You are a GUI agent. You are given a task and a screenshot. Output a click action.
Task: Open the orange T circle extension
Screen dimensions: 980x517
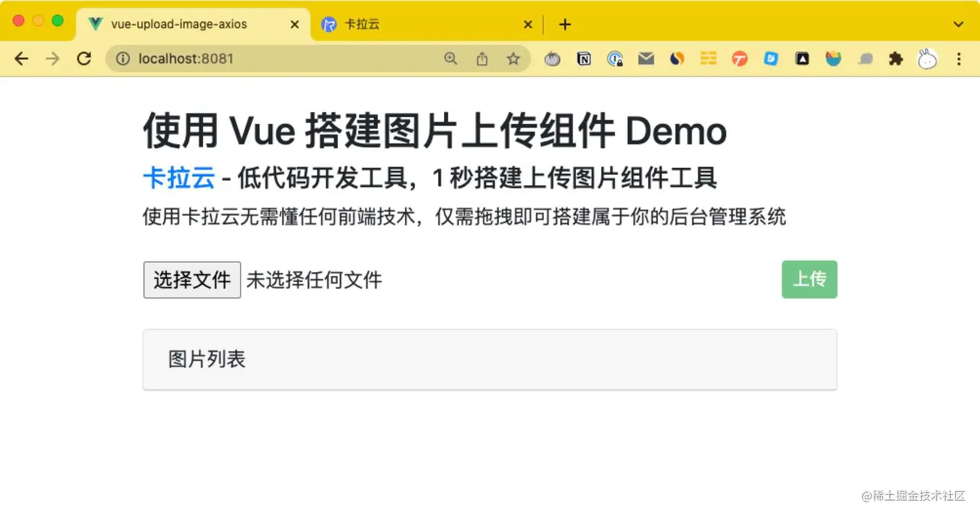pos(740,59)
